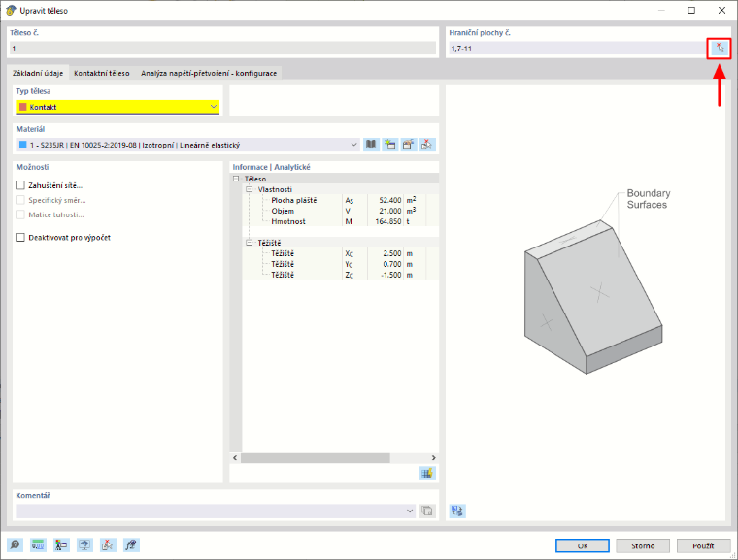Click the value 21.000 cell

(x=386, y=211)
